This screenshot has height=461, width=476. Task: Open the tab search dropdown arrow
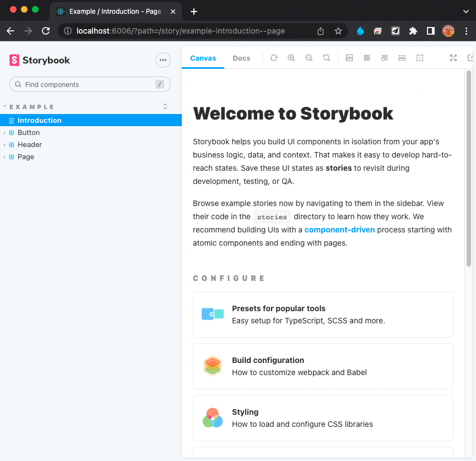(x=466, y=12)
